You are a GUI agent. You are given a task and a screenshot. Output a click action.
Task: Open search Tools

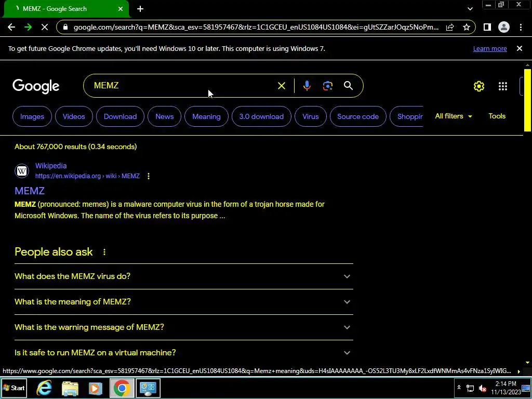coord(497,116)
